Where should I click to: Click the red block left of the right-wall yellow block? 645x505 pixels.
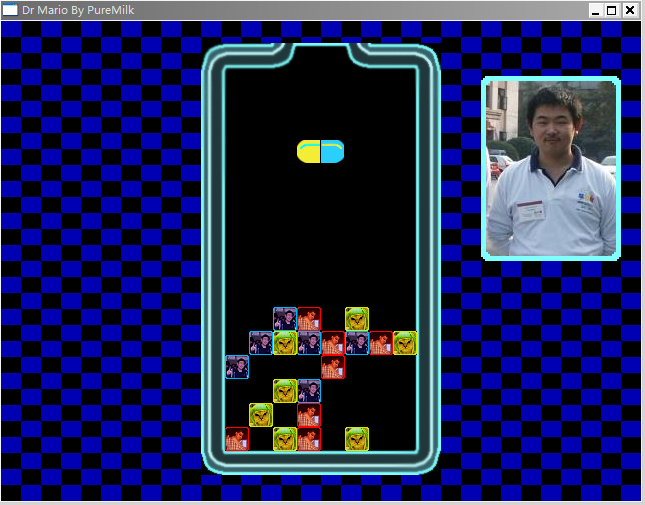pos(381,343)
